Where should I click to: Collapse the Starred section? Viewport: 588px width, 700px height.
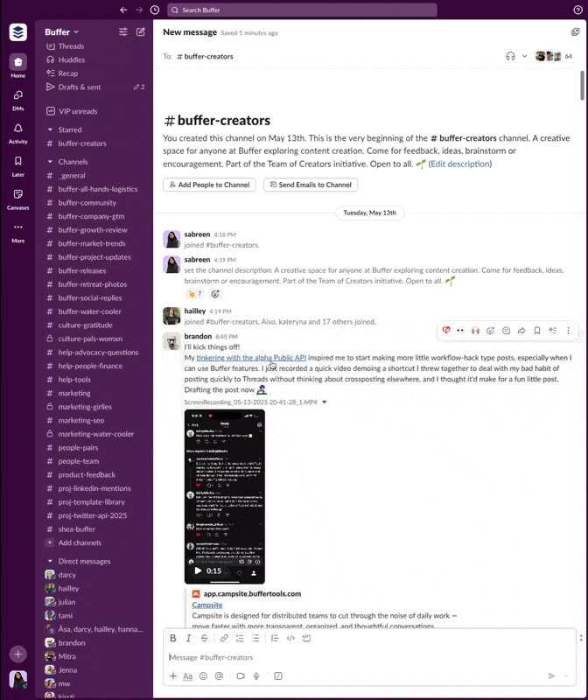[x=50, y=129]
